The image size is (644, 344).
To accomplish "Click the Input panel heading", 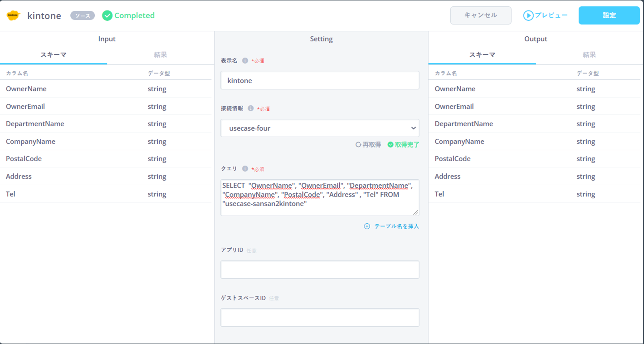I will [107, 39].
